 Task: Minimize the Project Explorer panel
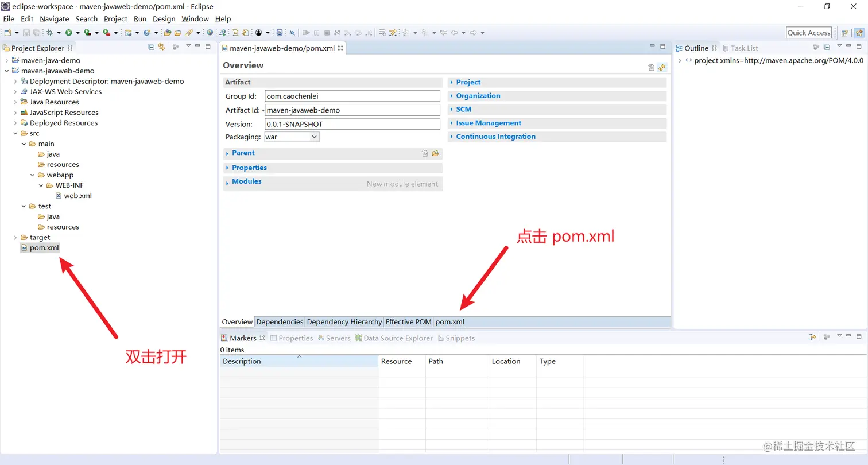point(197,46)
